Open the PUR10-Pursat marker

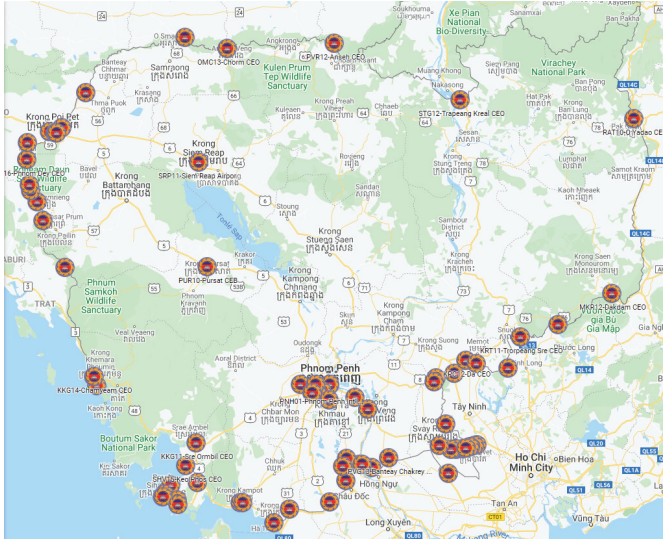pos(206,266)
